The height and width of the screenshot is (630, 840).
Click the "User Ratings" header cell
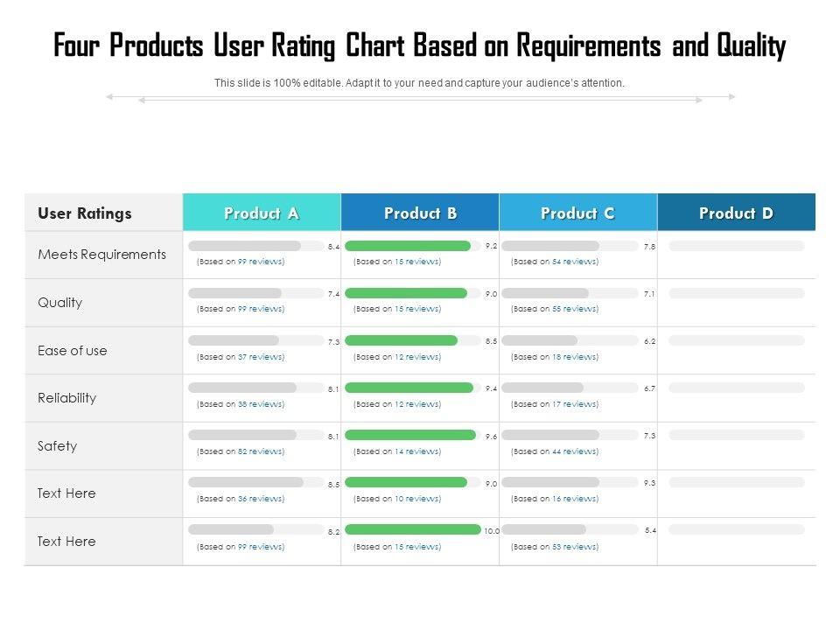85,213
